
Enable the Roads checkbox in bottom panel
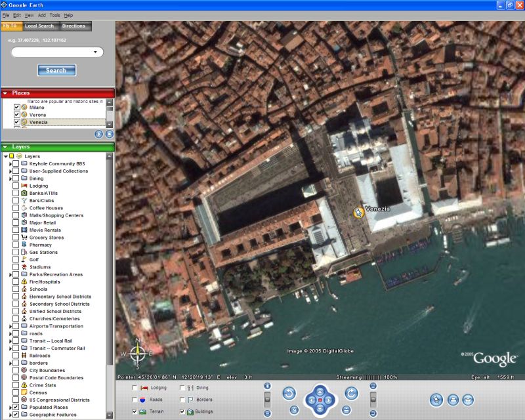click(135, 400)
